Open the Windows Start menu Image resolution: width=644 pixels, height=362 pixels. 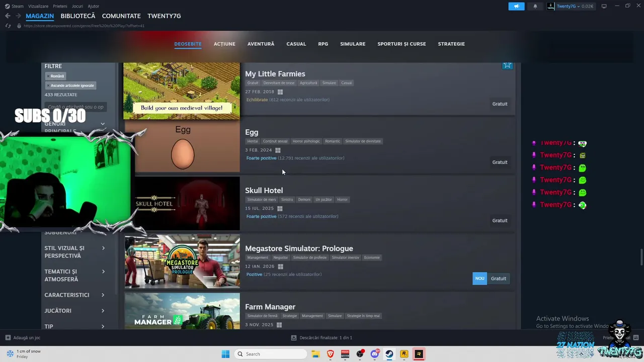tap(225, 354)
